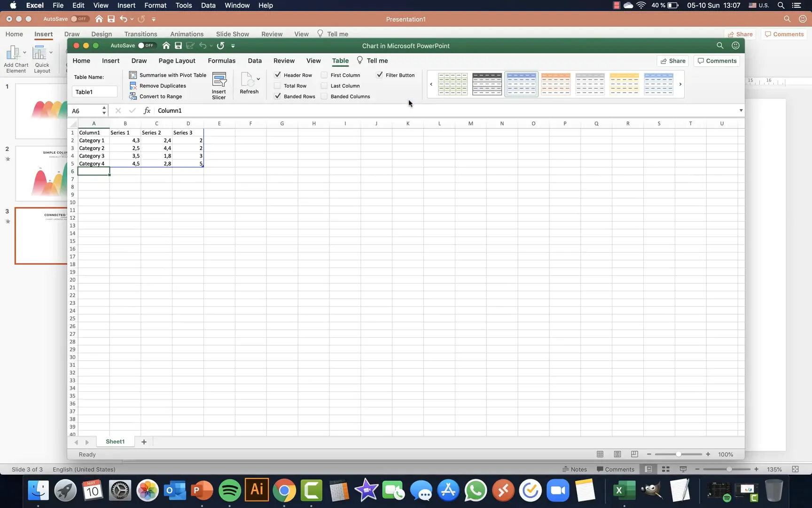Image resolution: width=812 pixels, height=508 pixels.
Task: Open the Format menu in menu bar
Action: [x=155, y=5]
